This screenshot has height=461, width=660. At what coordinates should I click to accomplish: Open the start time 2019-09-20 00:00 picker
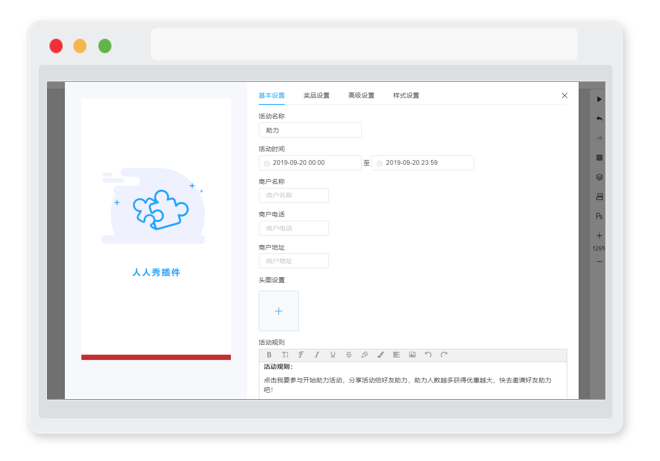click(310, 163)
